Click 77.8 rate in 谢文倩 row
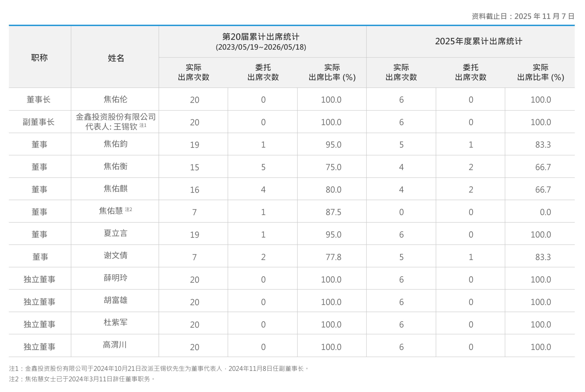 tap(333, 257)
